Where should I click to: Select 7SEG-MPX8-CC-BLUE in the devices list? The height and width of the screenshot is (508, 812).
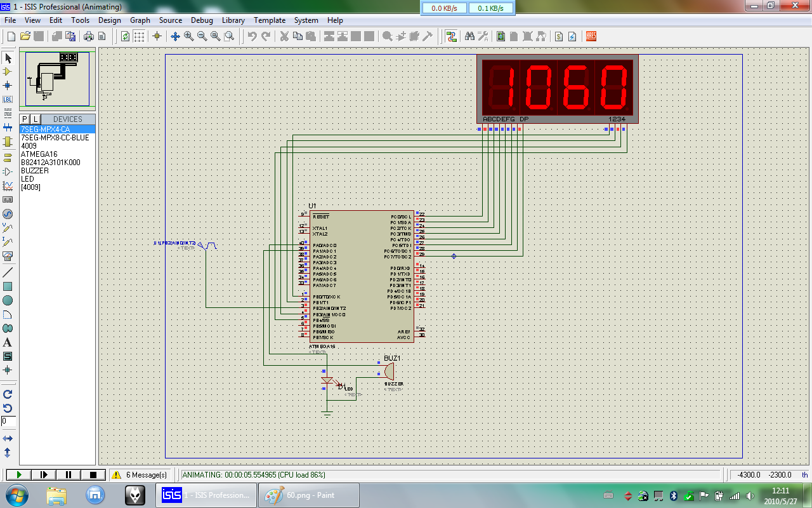pos(55,138)
